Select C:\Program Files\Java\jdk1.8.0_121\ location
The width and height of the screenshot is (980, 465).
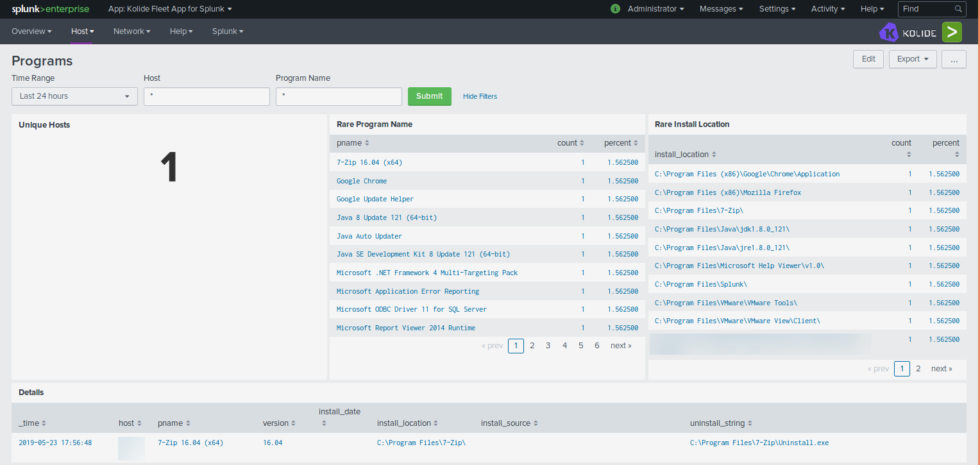click(x=722, y=229)
